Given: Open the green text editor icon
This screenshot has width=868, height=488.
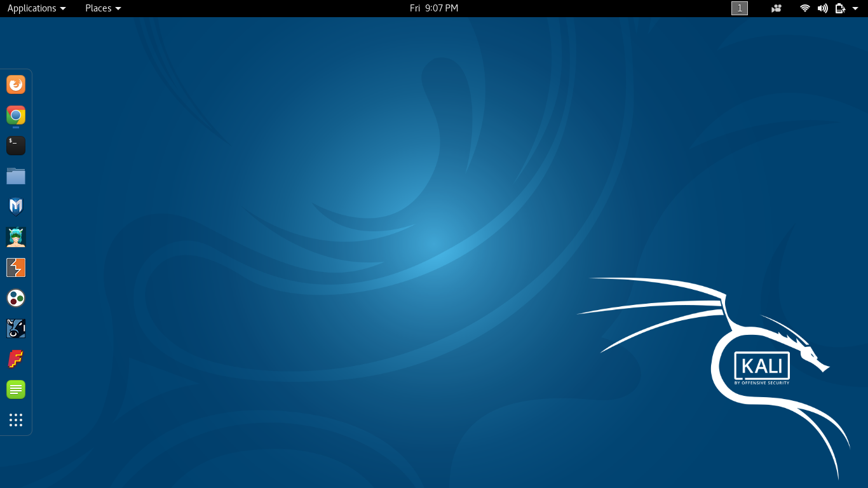Looking at the screenshot, I should pyautogui.click(x=16, y=390).
